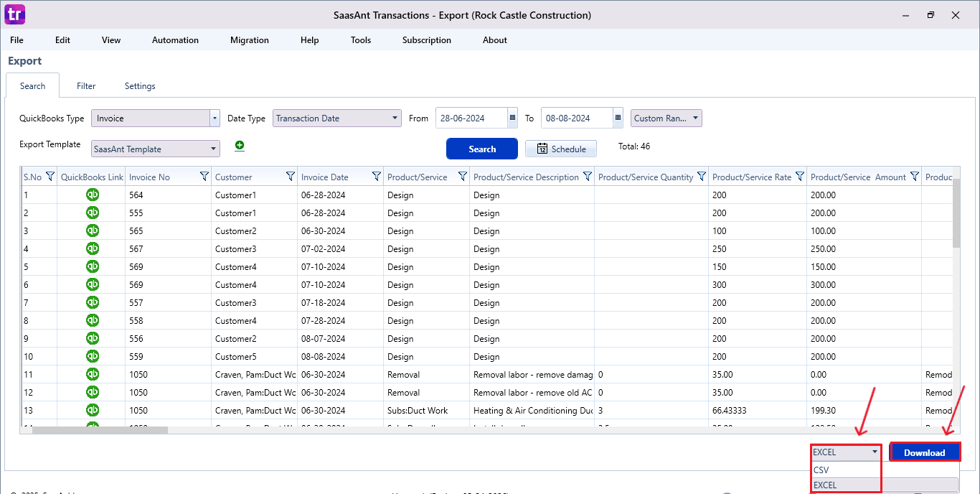Open the Edit menu

(x=63, y=40)
